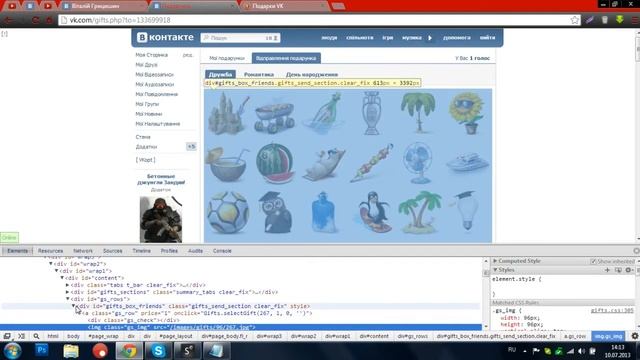The width and height of the screenshot is (640, 360).
Task: Pick the message-in-a-bottle gift
Action: (x=324, y=113)
